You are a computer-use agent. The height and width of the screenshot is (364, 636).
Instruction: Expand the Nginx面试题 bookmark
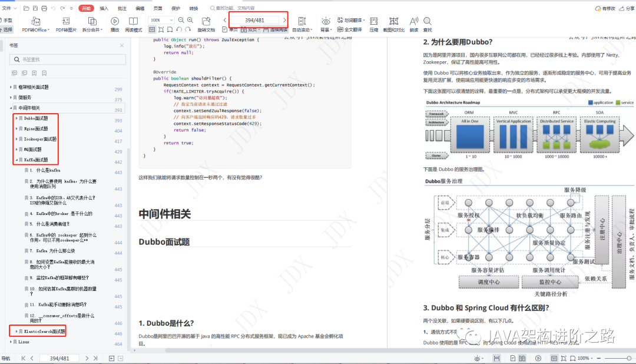click(16, 128)
